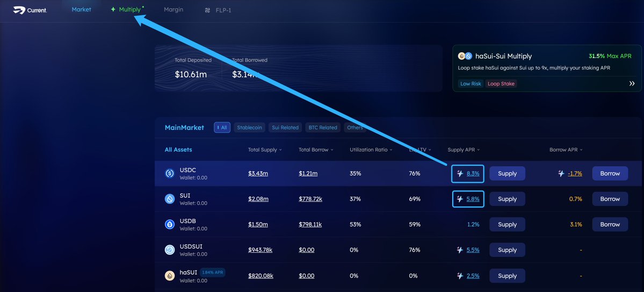
Task: Click the MainMarket heading
Action: [184, 127]
